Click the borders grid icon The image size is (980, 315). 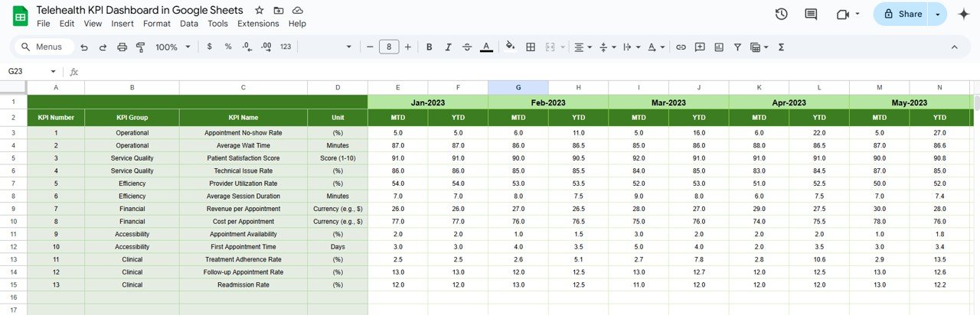(530, 47)
